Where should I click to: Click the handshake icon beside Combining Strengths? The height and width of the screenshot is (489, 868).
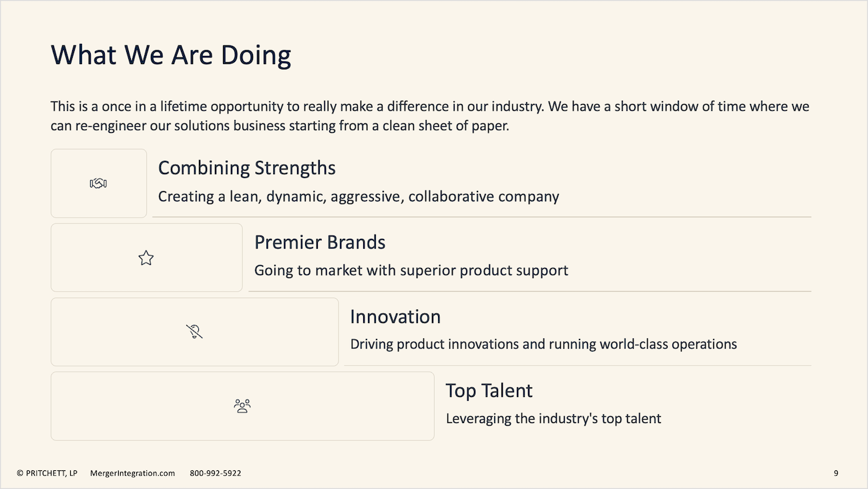coord(98,183)
